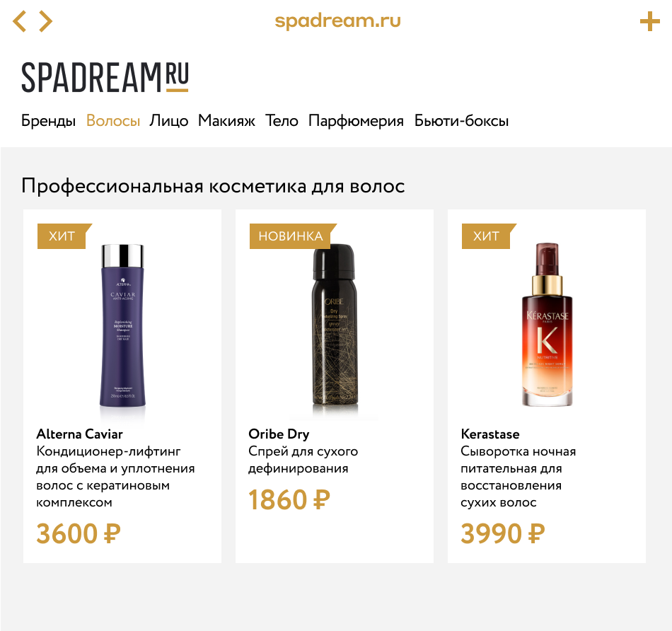
Task: Open the Бьюти-боксы section
Action: [462, 121]
